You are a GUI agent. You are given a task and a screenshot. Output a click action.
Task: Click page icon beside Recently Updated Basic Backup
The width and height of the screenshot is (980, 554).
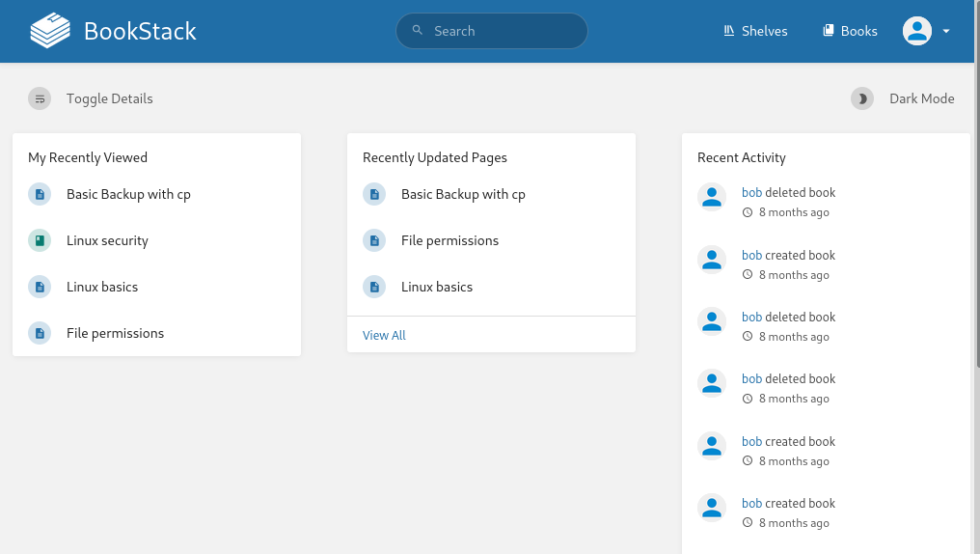click(374, 194)
